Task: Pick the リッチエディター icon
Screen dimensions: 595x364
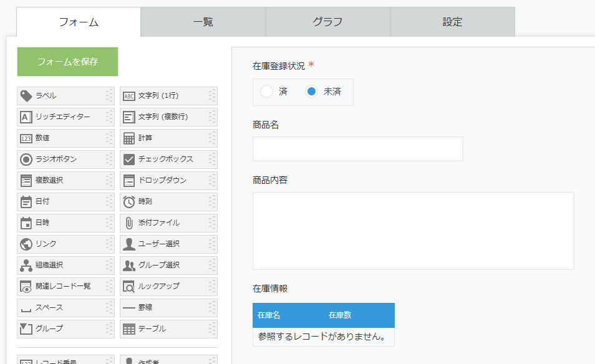Action: click(26, 117)
